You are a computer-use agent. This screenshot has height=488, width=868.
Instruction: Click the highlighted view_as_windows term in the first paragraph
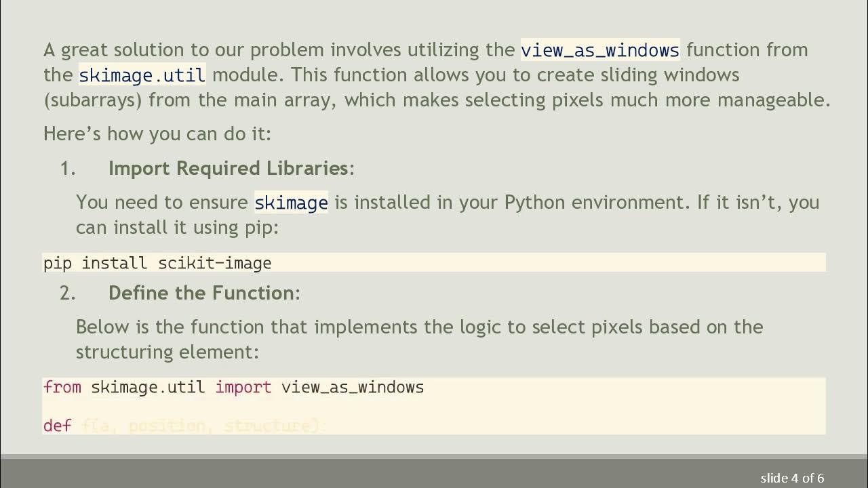click(599, 50)
